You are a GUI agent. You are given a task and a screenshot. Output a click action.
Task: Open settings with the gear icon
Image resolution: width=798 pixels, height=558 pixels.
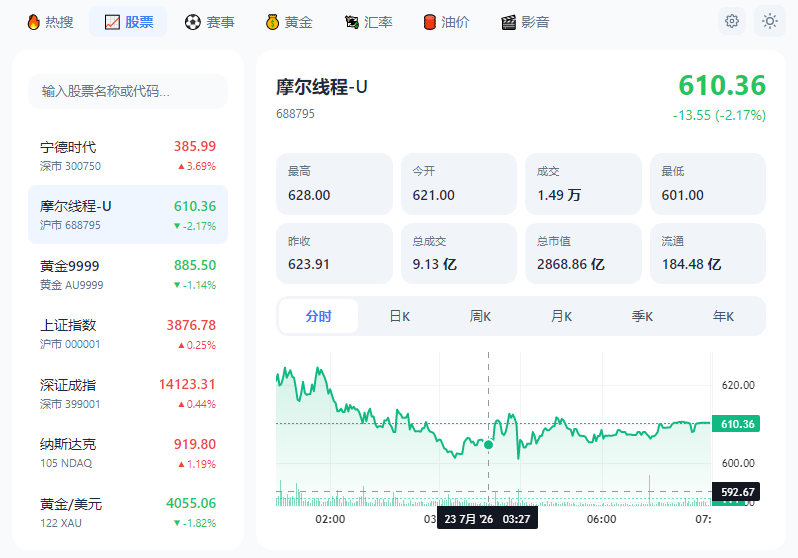click(732, 21)
